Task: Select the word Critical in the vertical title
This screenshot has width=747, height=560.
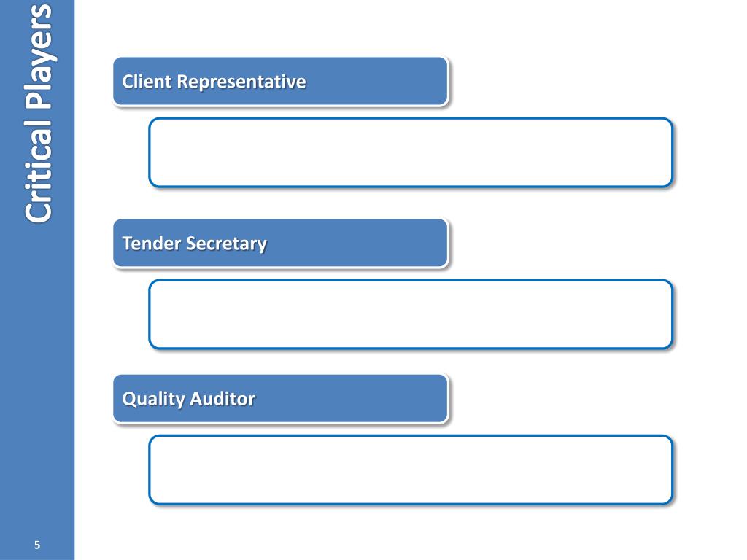Action: point(39,170)
